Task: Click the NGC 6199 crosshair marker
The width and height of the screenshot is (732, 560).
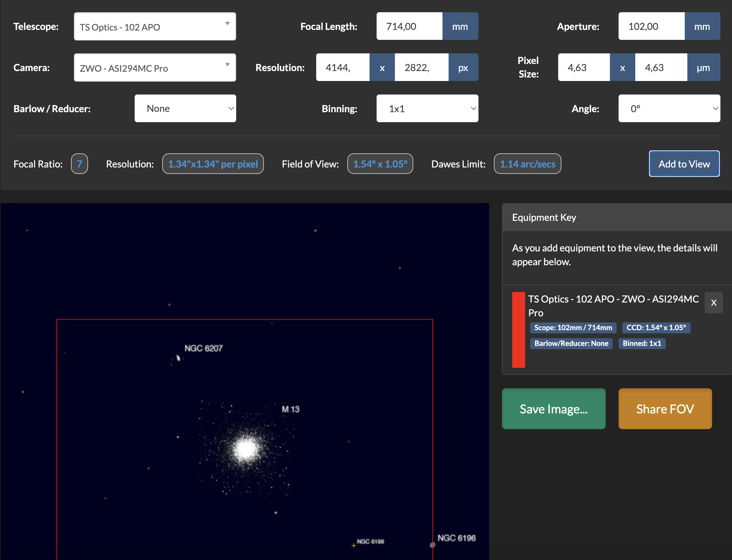Action: tap(353, 546)
